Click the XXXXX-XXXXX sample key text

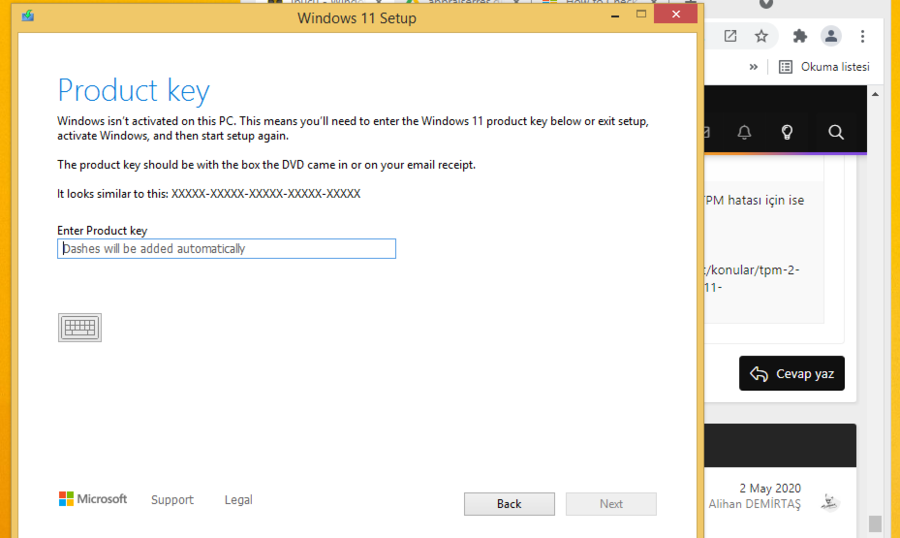point(266,193)
